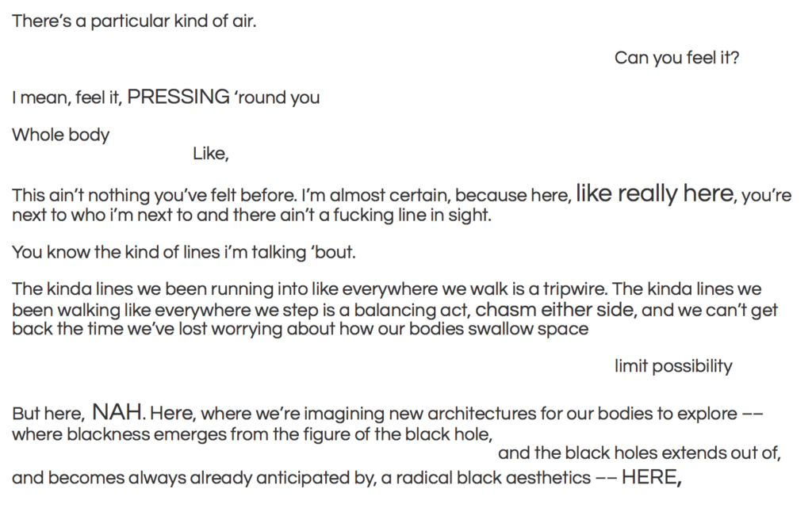Click the line "There's a particular kind of air."
This screenshot has width=812, height=508.
[x=134, y=21]
